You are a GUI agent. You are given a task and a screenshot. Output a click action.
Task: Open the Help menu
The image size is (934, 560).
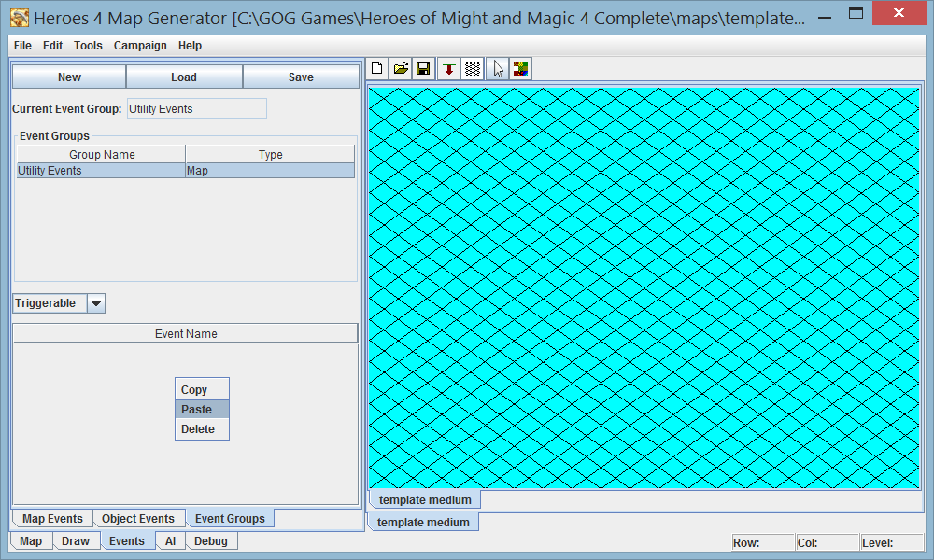tap(190, 45)
